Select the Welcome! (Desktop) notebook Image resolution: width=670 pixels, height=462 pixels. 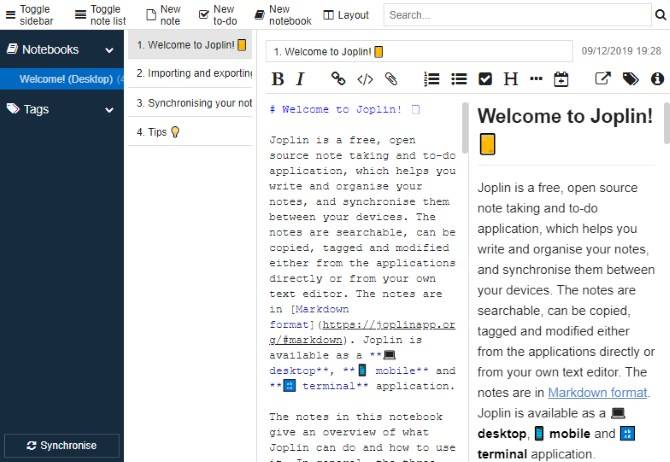(x=62, y=79)
